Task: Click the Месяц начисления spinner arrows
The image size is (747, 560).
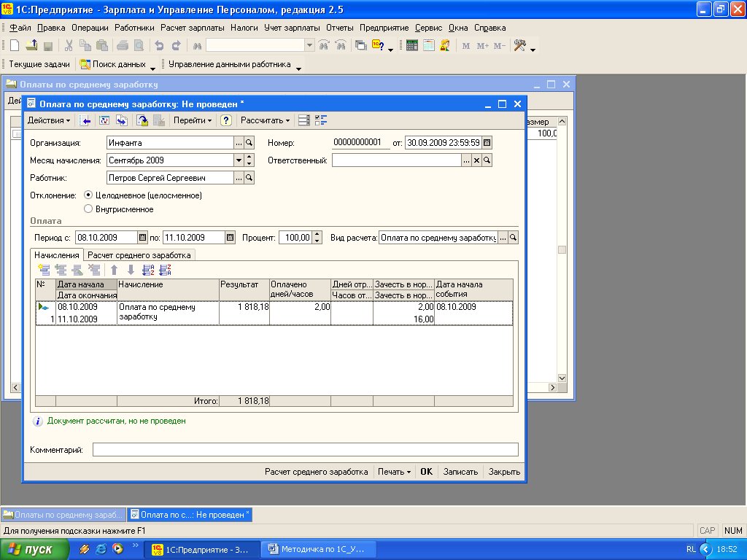Action: coord(249,160)
